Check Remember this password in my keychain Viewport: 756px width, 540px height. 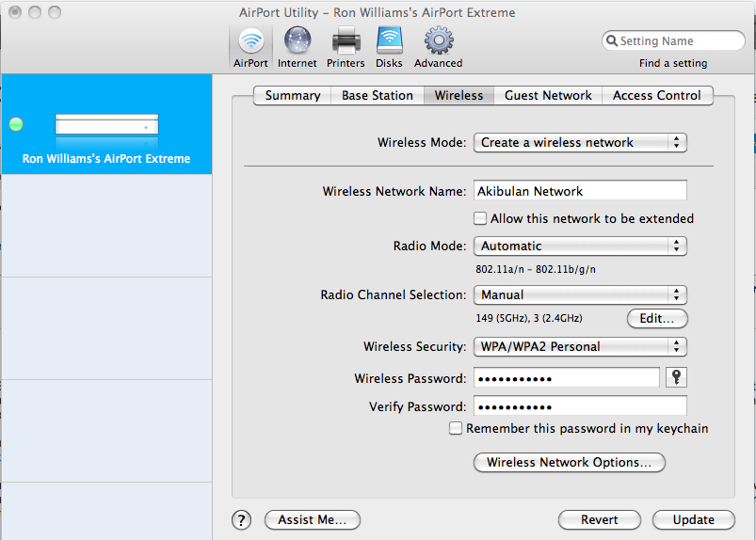[455, 428]
